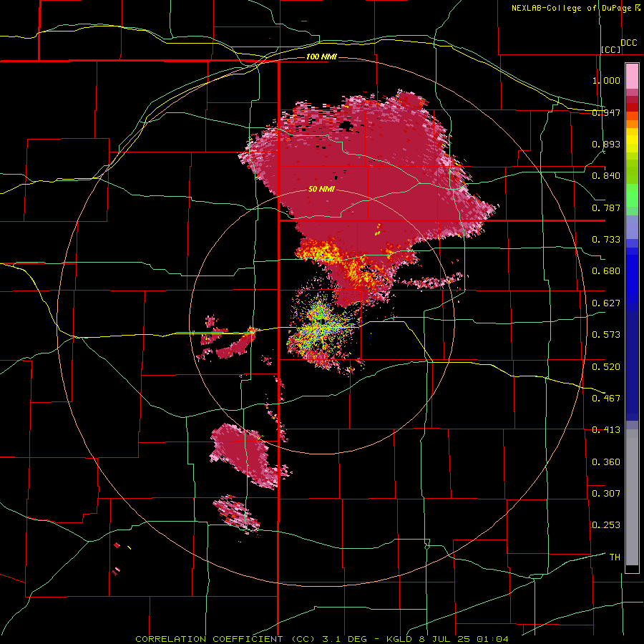Viewport: 644px width, 644px height.
Task: Click the 0.787 scale value
Action: pos(606,208)
